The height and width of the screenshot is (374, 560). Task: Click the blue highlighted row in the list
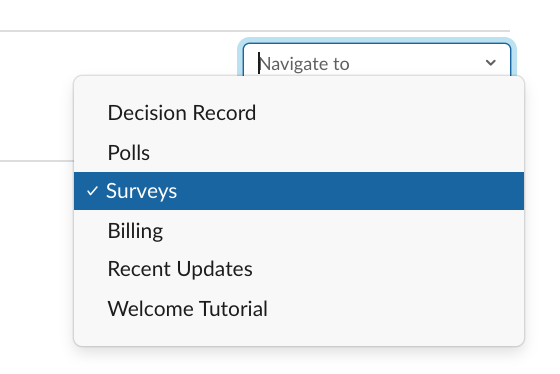tap(299, 191)
